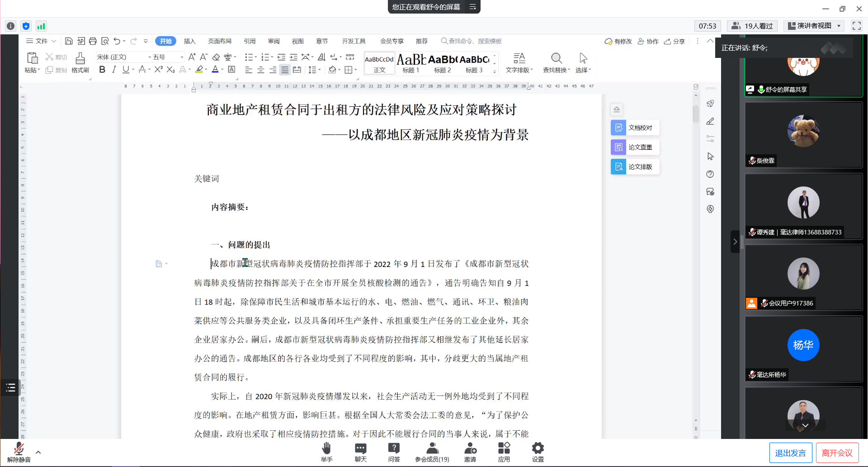Toggle the document outline pane at left edge
This screenshot has width=868, height=467.
coord(10,387)
